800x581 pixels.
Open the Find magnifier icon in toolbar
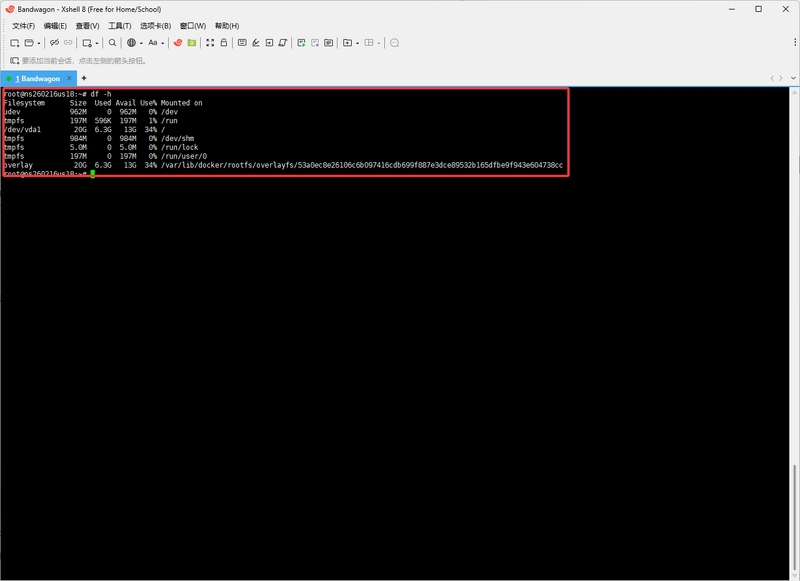[x=112, y=43]
